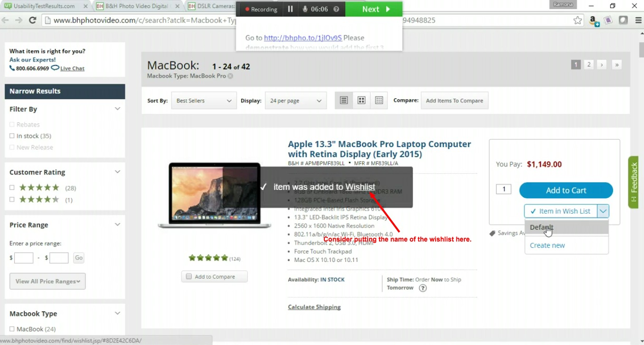The height and width of the screenshot is (345, 644).
Task: Switch to large grid view layout
Action: (361, 100)
